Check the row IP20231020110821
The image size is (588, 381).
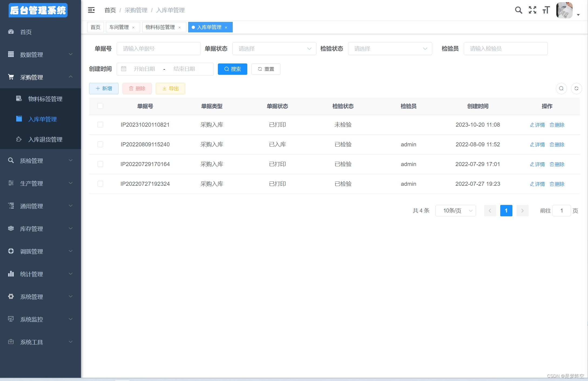(100, 125)
